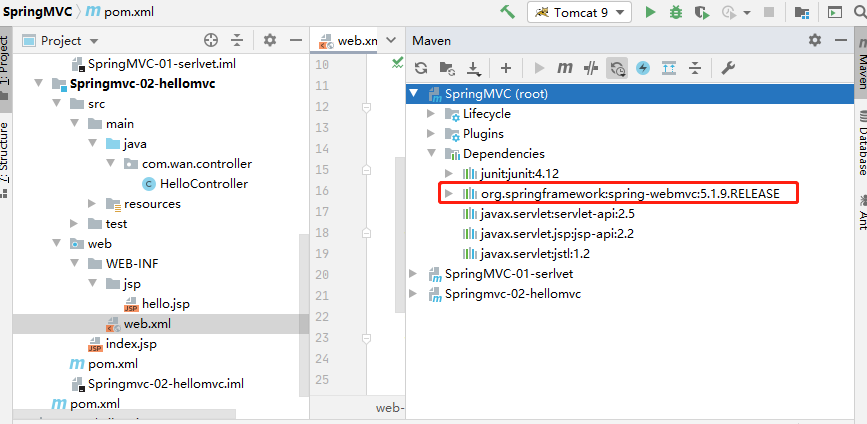Click Download Sources and Documentation icon
Image resolution: width=867 pixels, height=424 pixels.
(x=473, y=68)
